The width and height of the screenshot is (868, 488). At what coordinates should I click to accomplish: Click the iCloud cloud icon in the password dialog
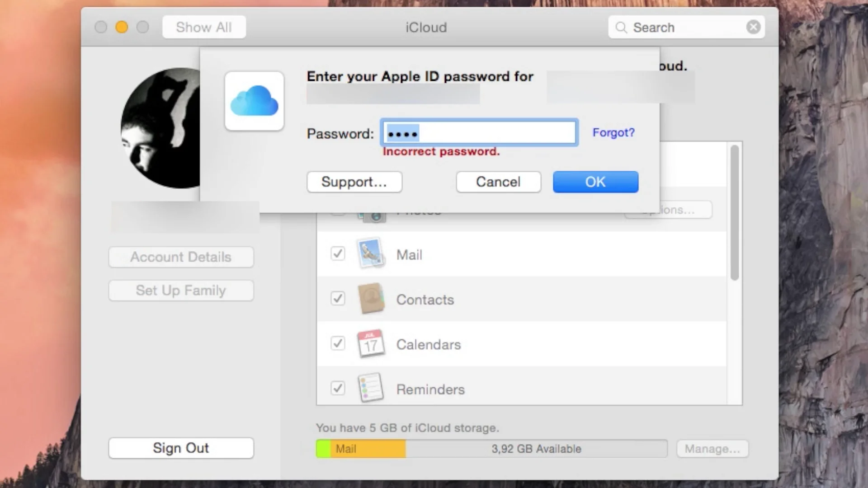pos(254,100)
